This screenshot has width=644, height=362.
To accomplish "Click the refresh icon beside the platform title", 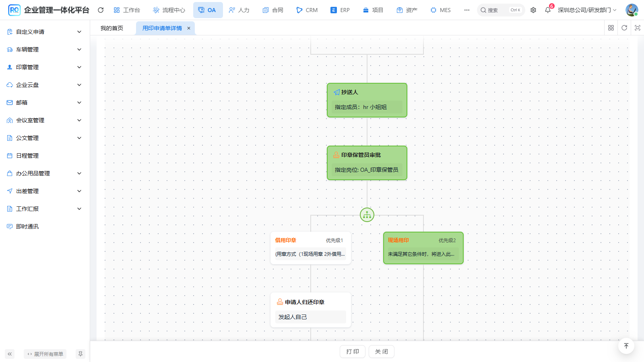I will click(x=101, y=10).
